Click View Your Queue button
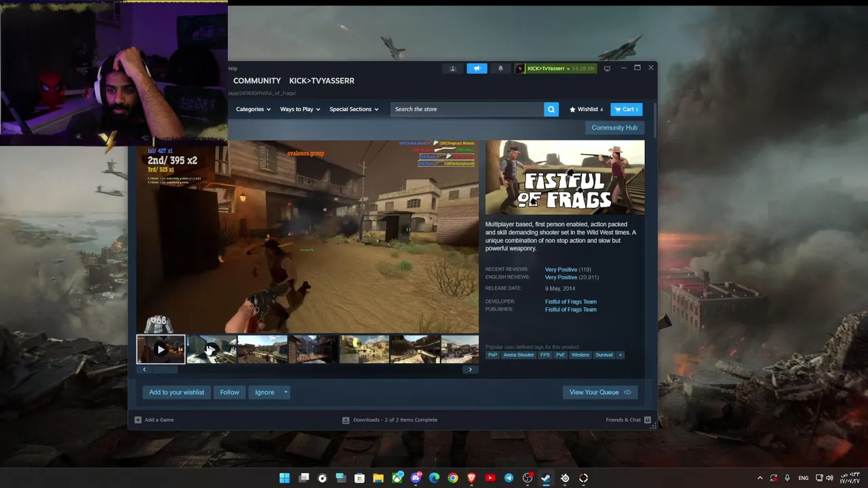This screenshot has width=868, height=488. click(600, 392)
